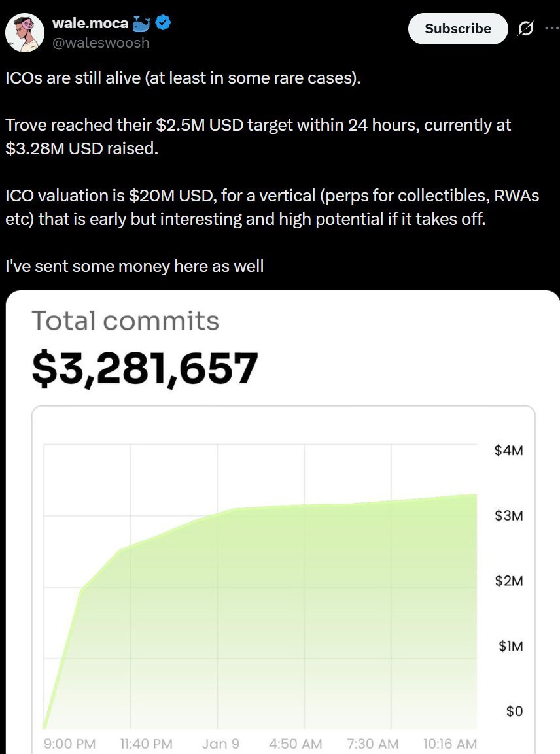Viewport: 560px width, 754px height.
Task: Click the "I've sent some money" line
Action: [x=134, y=266]
